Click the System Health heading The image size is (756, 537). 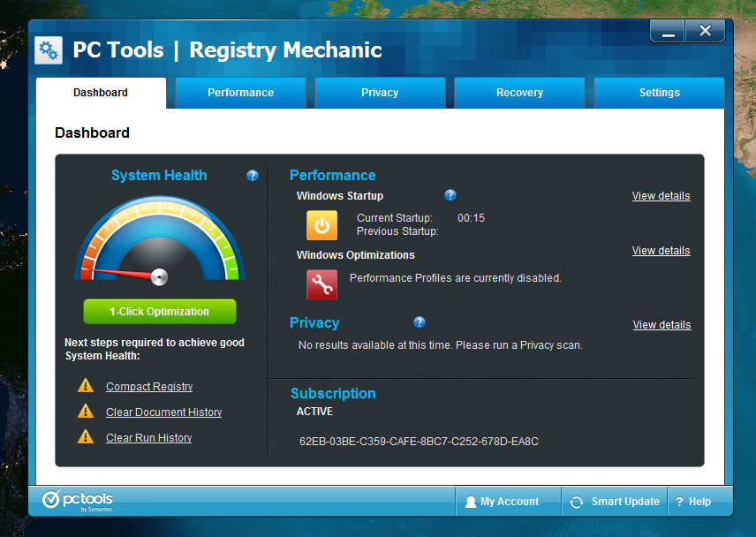[159, 175]
